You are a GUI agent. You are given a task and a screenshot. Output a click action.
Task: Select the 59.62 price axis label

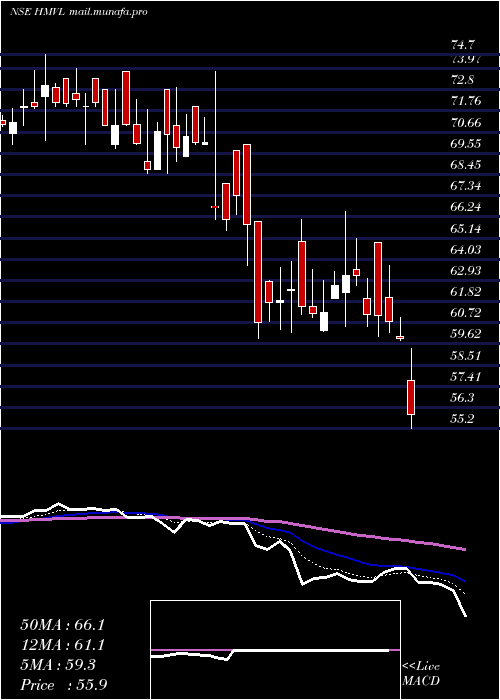[x=466, y=334]
